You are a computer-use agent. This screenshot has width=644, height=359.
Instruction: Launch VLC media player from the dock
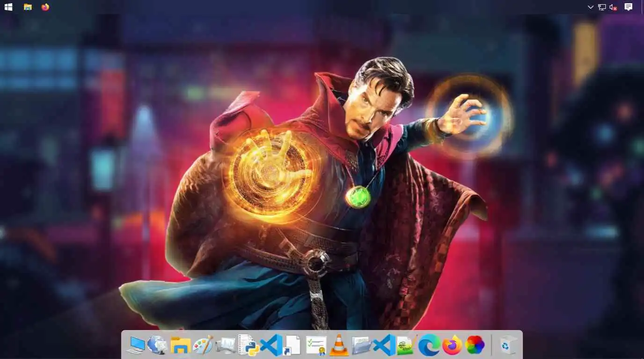(339, 345)
